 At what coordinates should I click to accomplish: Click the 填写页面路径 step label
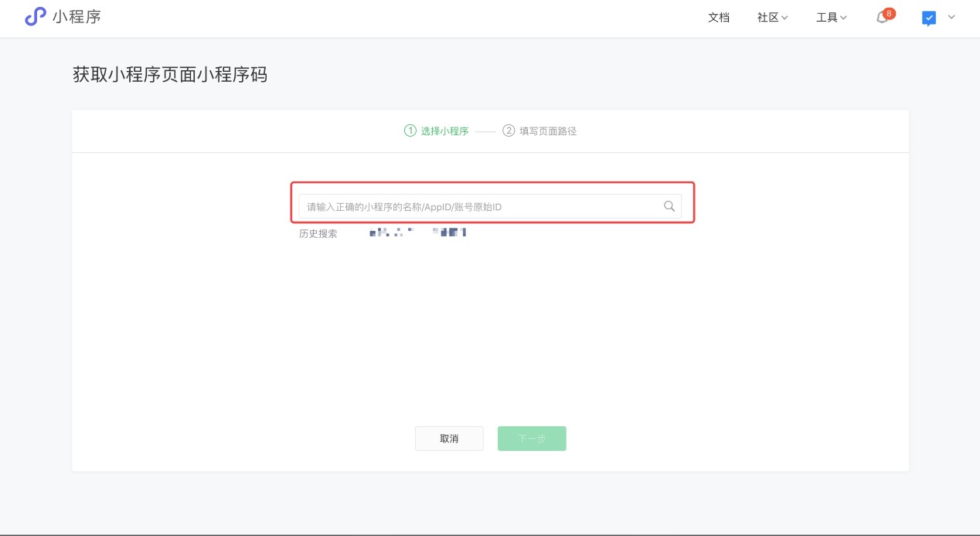tap(548, 131)
